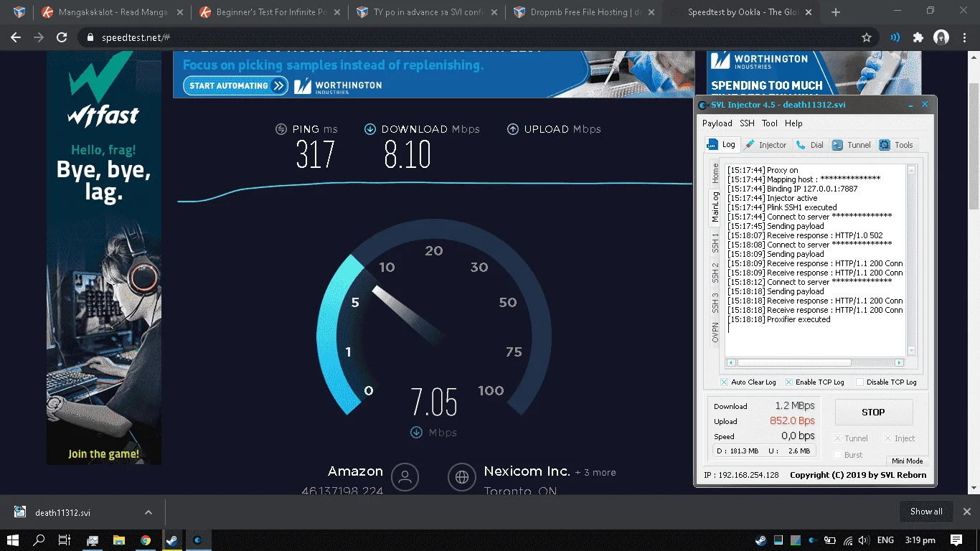Click Show all downloads button
Viewport: 980px width, 551px height.
tap(926, 512)
